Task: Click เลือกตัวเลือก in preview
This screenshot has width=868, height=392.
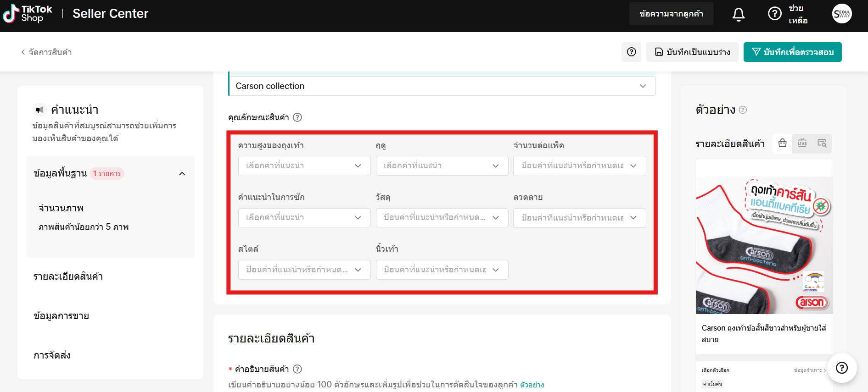Action: (715, 370)
